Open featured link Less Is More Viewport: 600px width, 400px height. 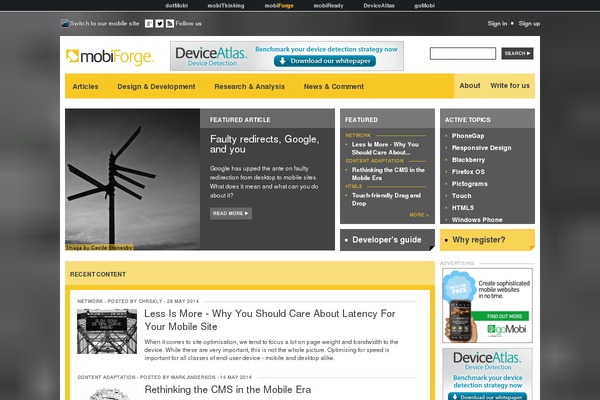[386, 149]
